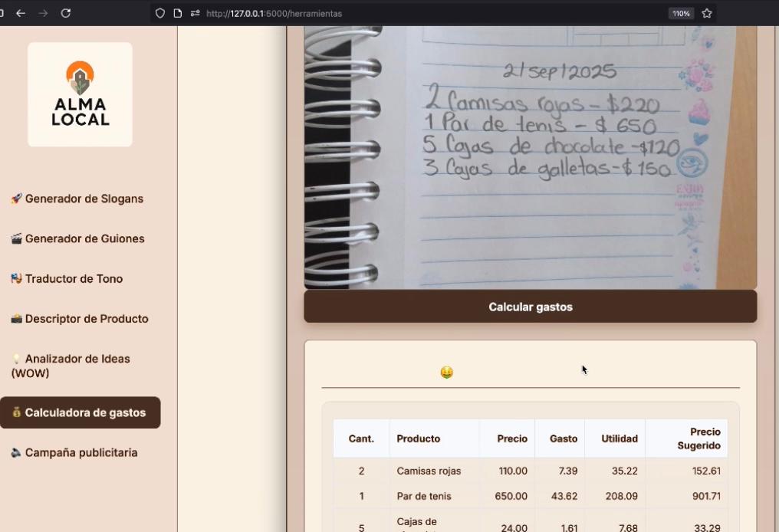
Task: Click the 152.61 suggested price
Action: point(706,471)
